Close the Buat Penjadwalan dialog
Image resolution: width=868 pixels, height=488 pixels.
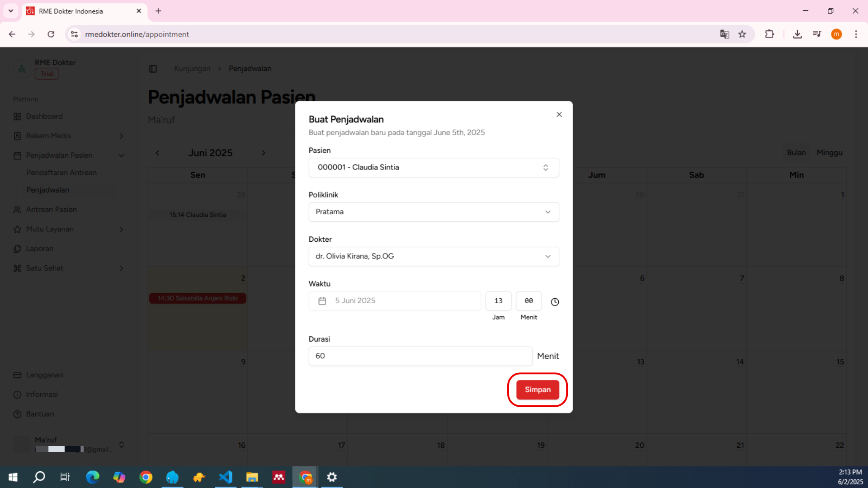coord(559,114)
